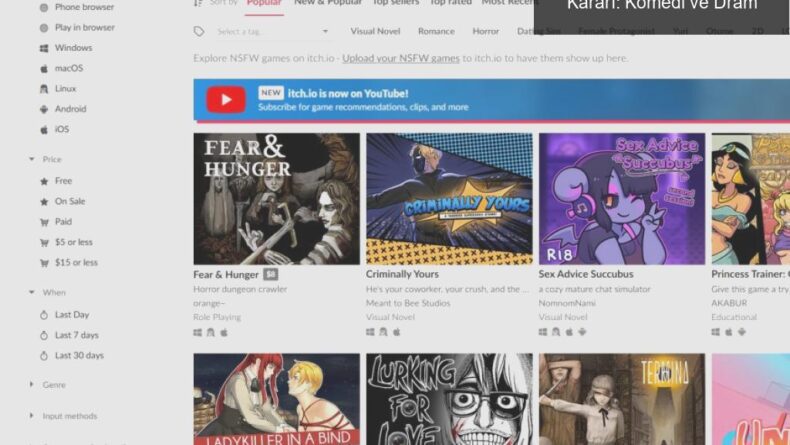The width and height of the screenshot is (790, 445).
Task: Select the Top sellers sort tab
Action: tap(396, 3)
